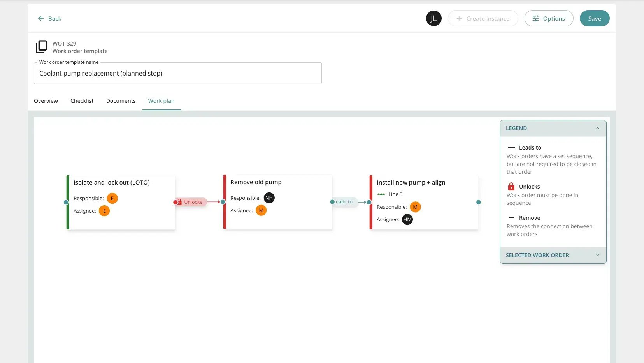Select the Remove old pump card title
This screenshot has height=363, width=644.
point(256,182)
